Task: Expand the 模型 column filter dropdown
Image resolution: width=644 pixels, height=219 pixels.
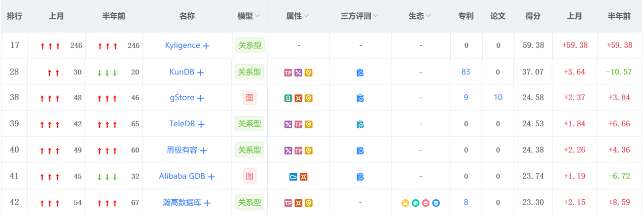Action: tap(257, 16)
